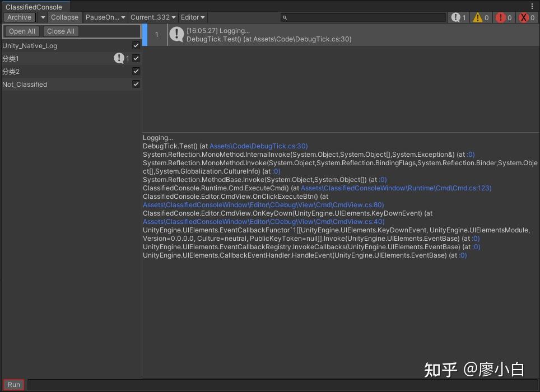540x392 pixels.
Task: Select the Unity_Native_Log category row
Action: [x=71, y=45]
